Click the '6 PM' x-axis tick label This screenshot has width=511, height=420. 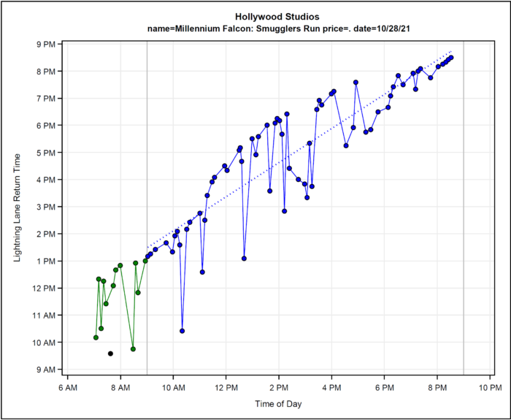[x=385, y=386]
